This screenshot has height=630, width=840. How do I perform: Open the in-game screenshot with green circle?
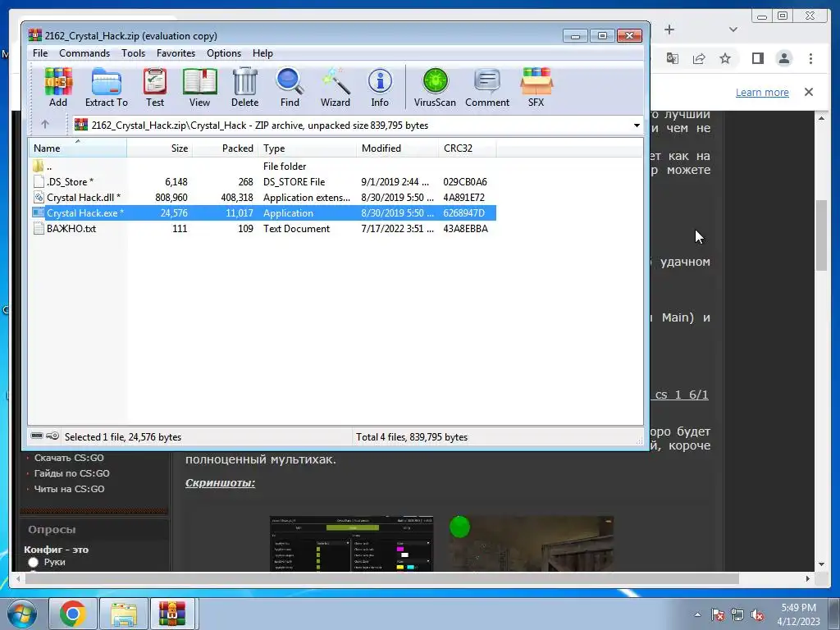531,543
